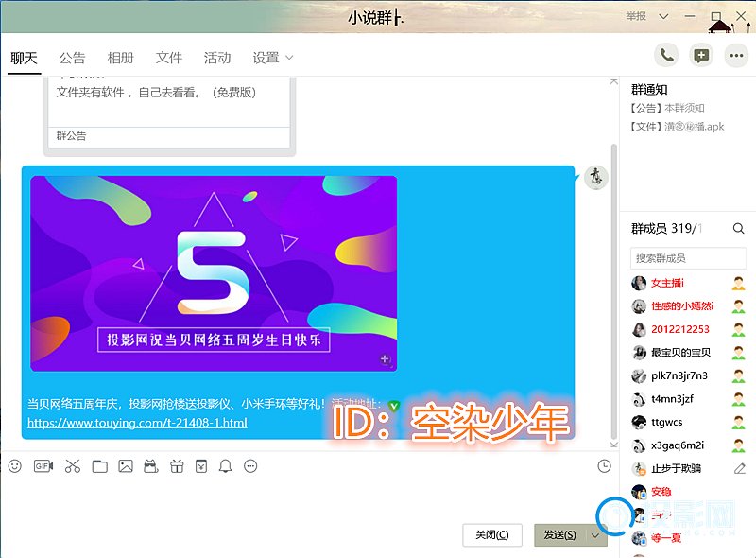Select member name t4mn3jzf

coord(672,399)
